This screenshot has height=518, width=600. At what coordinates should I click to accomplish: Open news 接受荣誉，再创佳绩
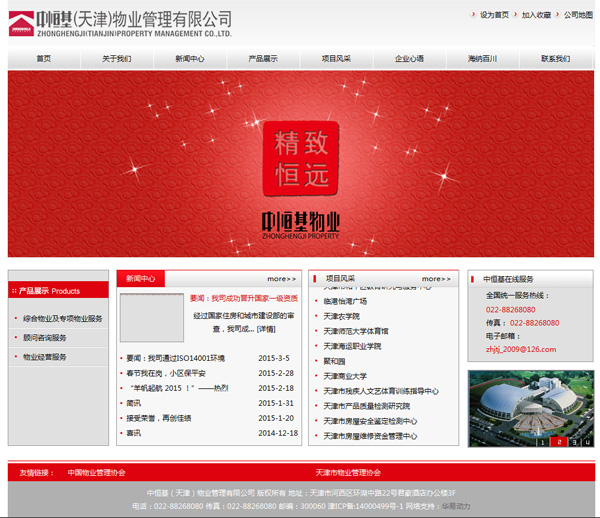[x=159, y=418]
